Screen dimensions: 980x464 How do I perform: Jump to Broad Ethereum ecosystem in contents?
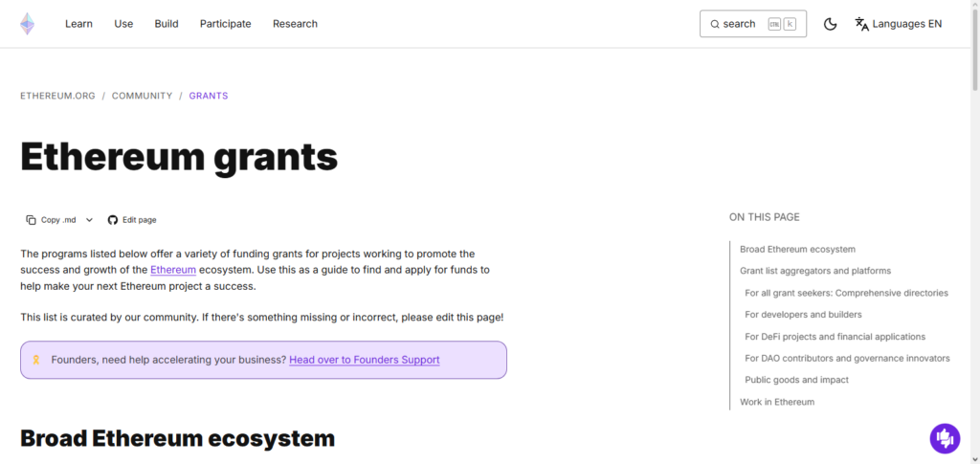click(x=797, y=249)
